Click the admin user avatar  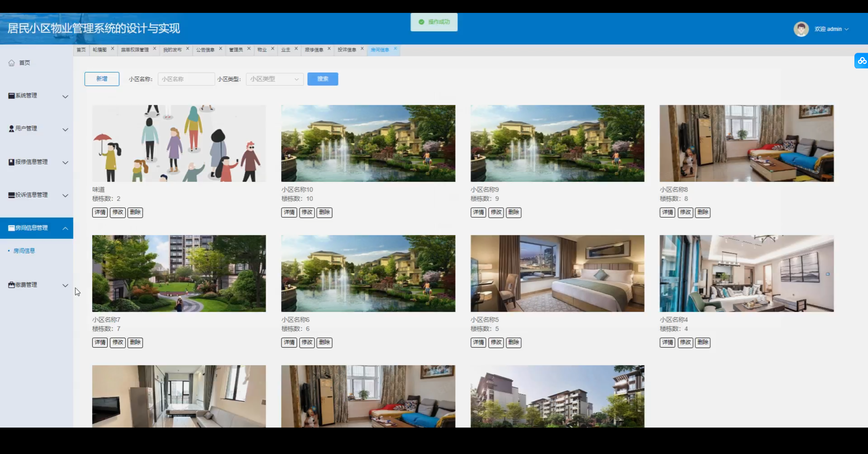click(x=801, y=29)
